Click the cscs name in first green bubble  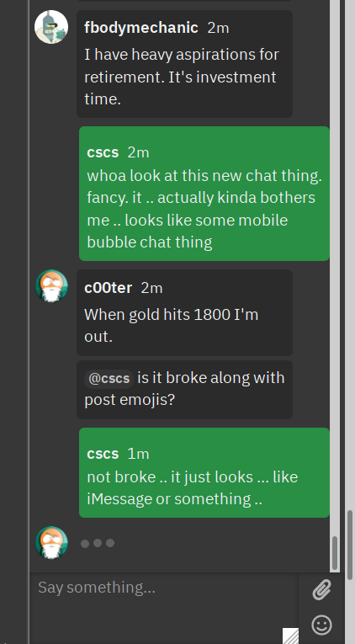(103, 152)
